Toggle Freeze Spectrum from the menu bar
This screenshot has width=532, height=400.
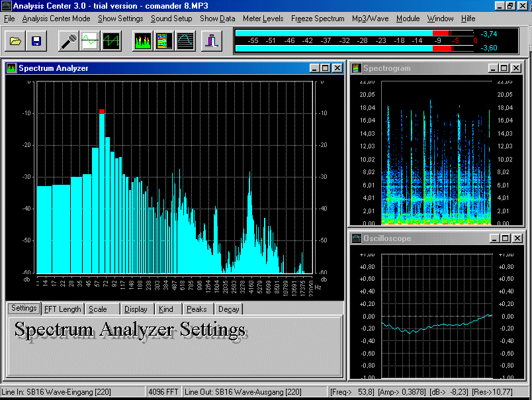(318, 19)
